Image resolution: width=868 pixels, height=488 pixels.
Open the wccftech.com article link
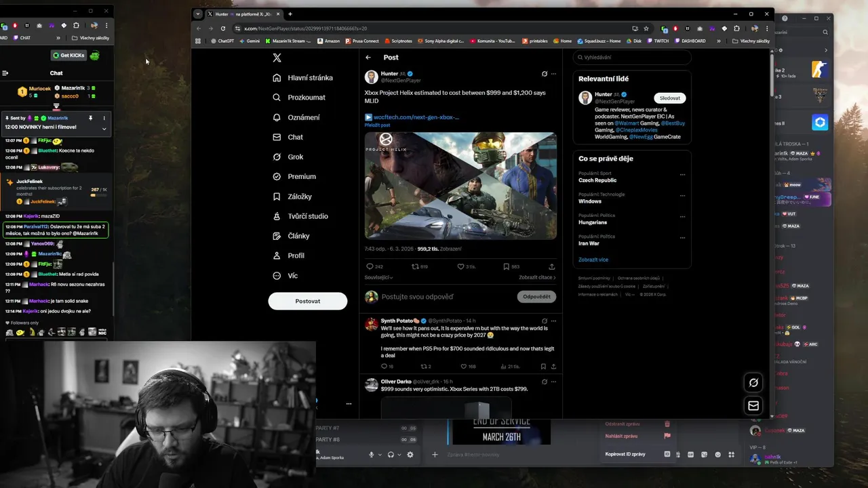[416, 117]
